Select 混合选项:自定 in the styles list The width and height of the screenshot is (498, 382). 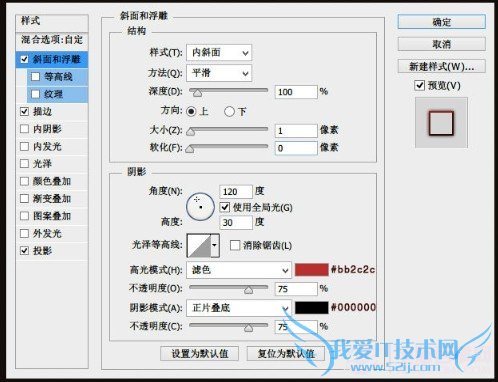52,40
